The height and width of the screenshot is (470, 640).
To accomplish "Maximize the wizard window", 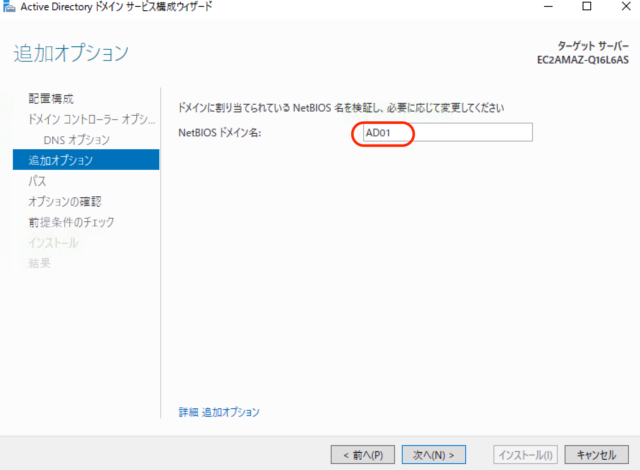I will [586, 7].
